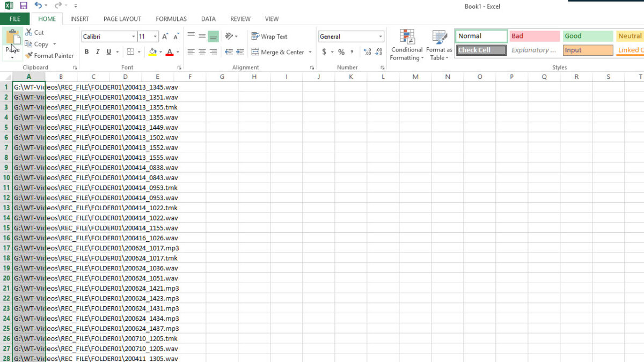644x362 pixels.
Task: Apply the Good cell style
Action: click(587, 36)
